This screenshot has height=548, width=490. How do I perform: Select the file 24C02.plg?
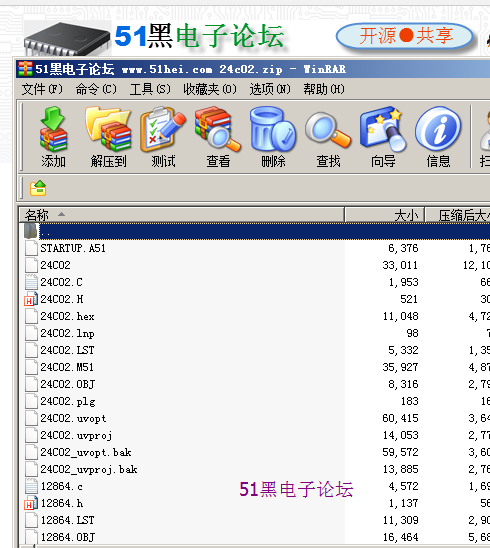pos(68,401)
